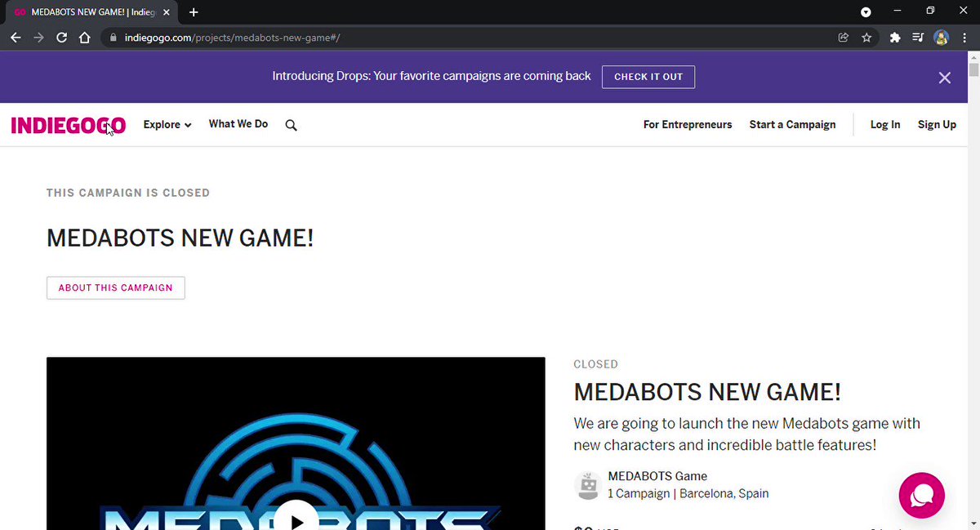Open For Entrepreneurs link
980x530 pixels.
point(688,124)
